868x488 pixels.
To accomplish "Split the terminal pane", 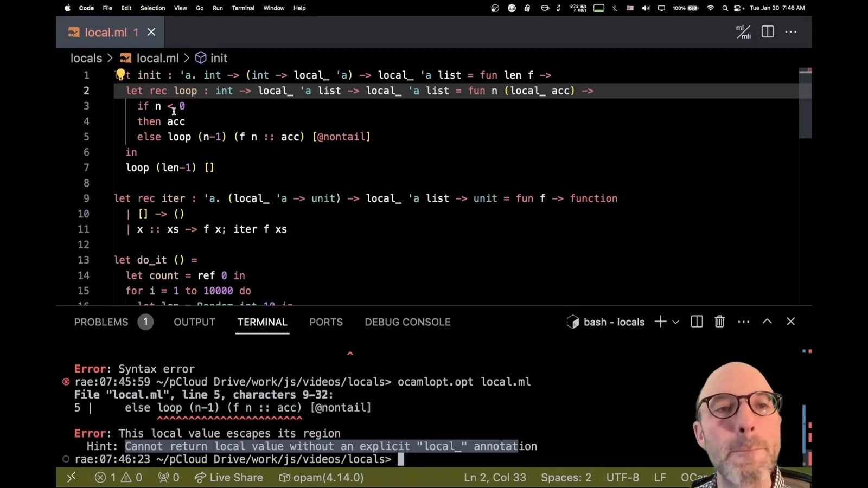I will 697,322.
